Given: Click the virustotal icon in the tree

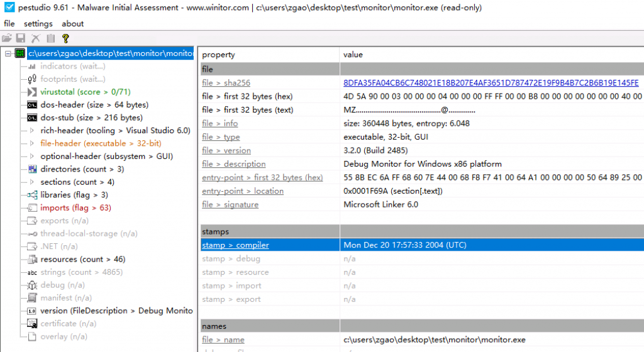Looking at the screenshot, I should coord(33,92).
